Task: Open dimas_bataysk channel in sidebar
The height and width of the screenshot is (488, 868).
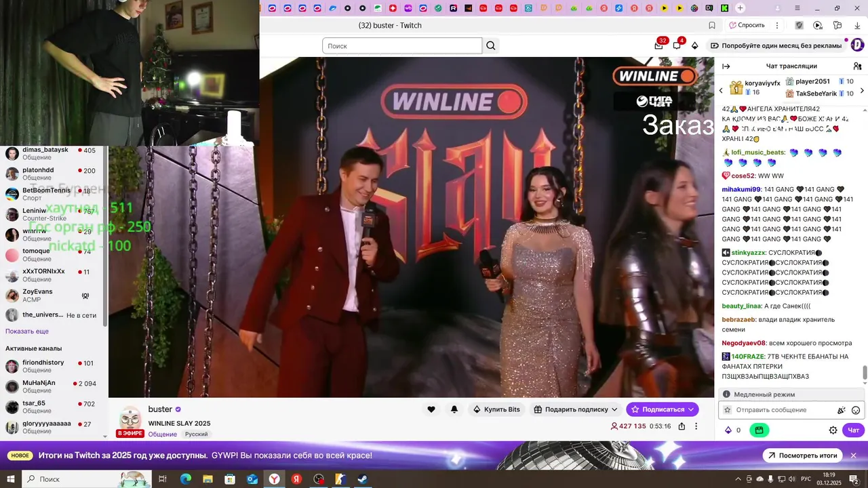Action: coord(53,153)
